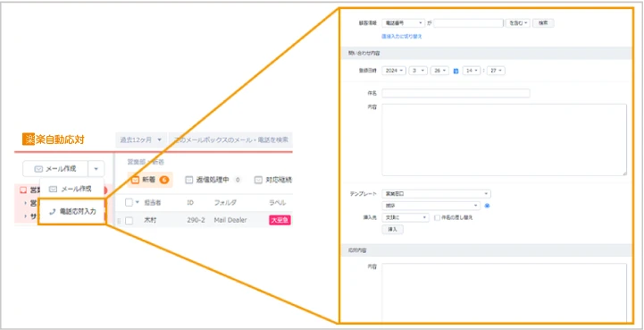Screen dimensions: 644x330
Task: Click the orange envelope icon on 新着 tab
Action: 135,180
